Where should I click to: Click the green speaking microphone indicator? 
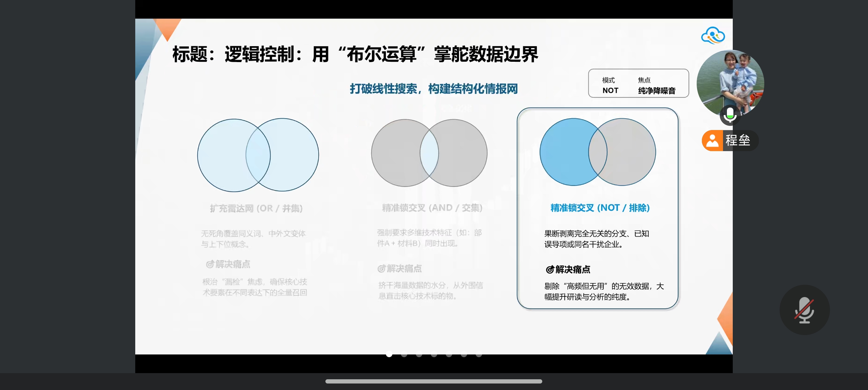[730, 115]
